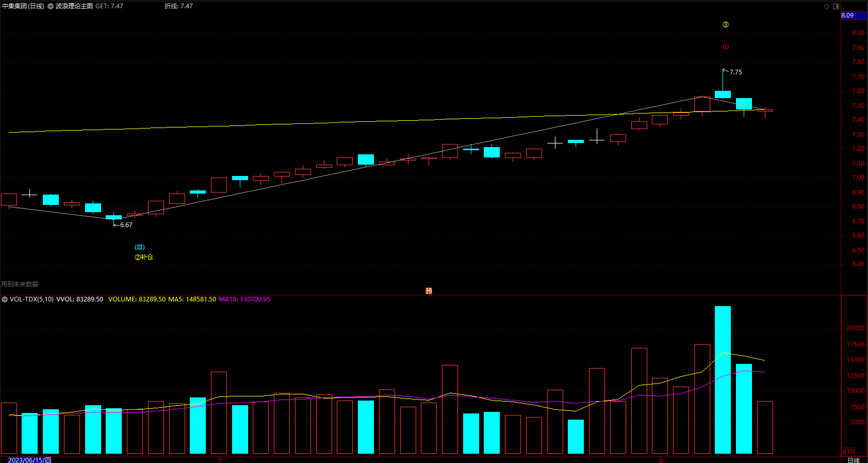Click the ③ wave label above the chart
Image resolution: width=868 pixels, height=463 pixels.
pyautogui.click(x=726, y=25)
